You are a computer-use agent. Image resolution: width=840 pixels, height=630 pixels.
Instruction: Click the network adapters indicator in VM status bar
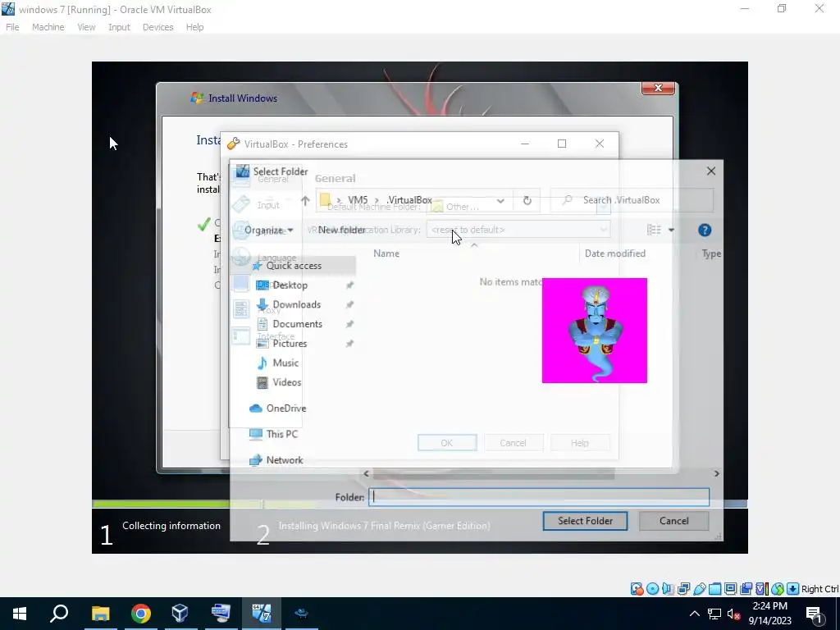683,589
